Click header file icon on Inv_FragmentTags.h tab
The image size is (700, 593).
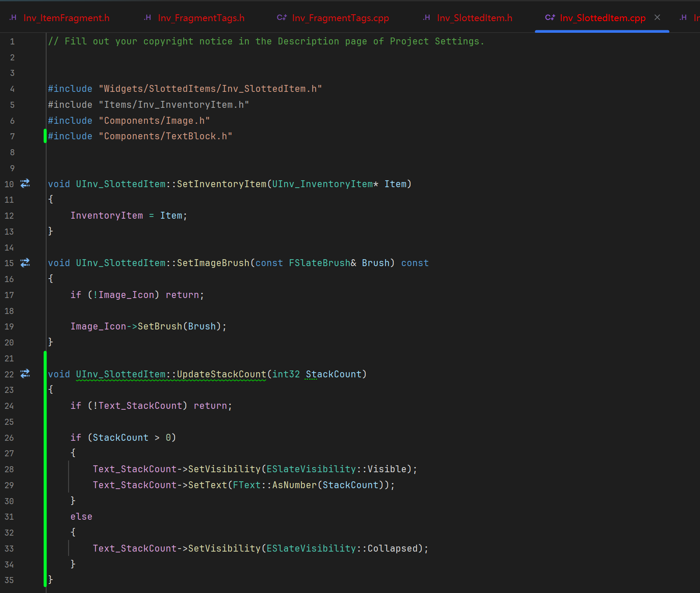[148, 18]
